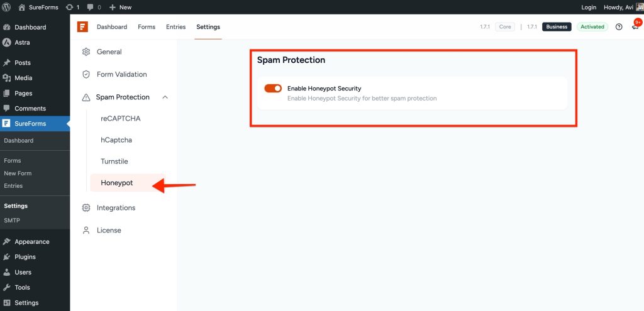Click the WordPress logo in admin bar
This screenshot has height=311, width=644.
[x=6, y=7]
